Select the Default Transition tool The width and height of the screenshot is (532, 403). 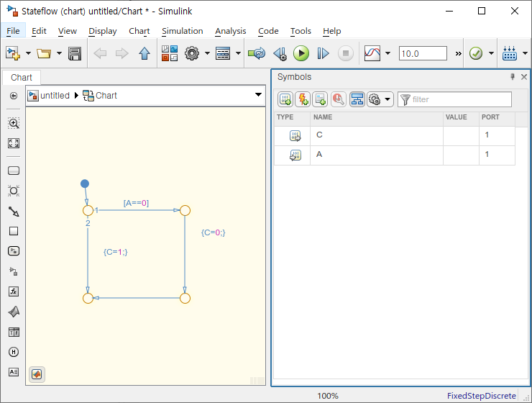(x=14, y=212)
